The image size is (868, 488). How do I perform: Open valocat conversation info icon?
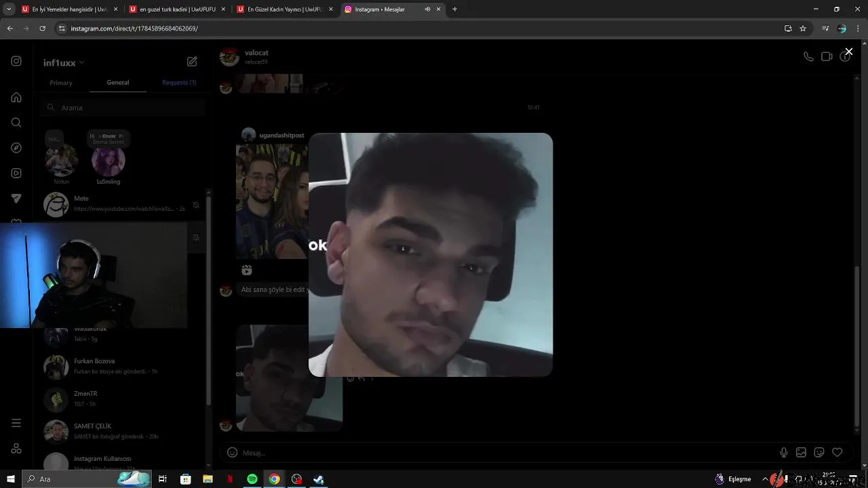tap(845, 57)
